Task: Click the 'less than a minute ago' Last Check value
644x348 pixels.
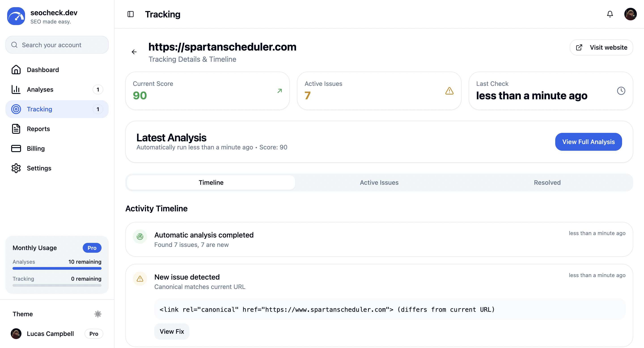Action: (532, 96)
